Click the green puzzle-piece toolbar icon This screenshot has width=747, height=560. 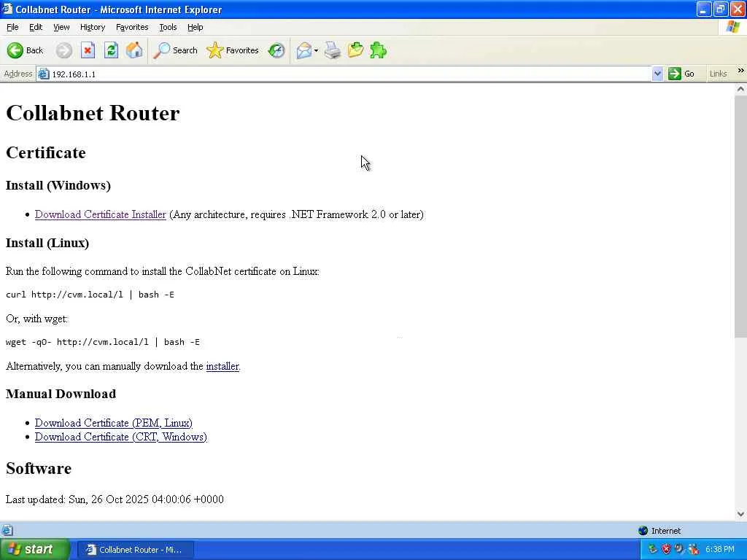click(x=379, y=50)
